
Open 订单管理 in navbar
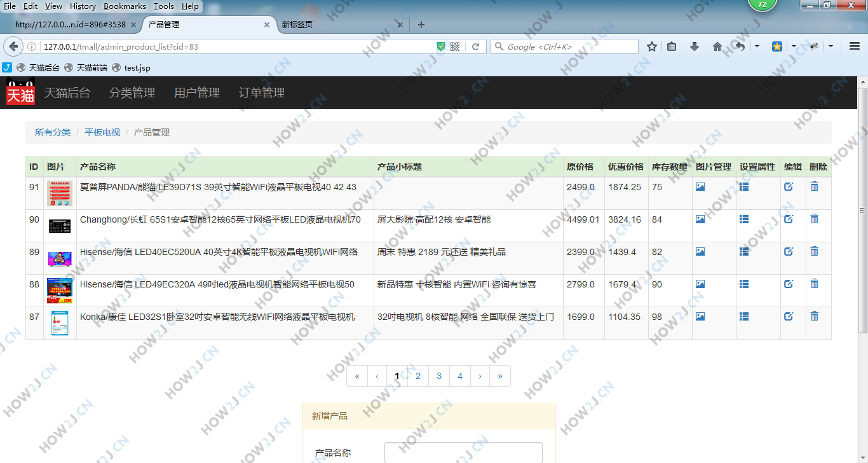pos(262,92)
